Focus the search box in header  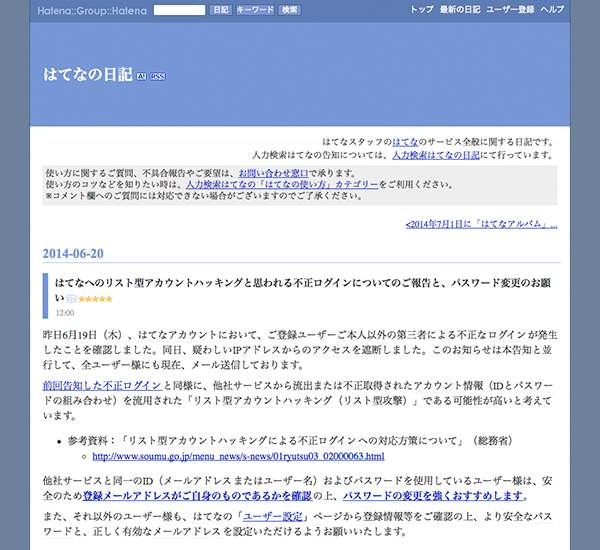point(180,10)
